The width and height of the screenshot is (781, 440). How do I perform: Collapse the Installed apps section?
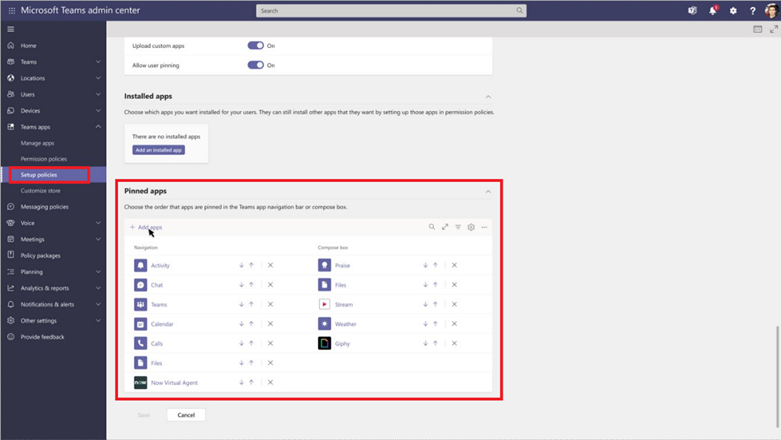(x=488, y=97)
